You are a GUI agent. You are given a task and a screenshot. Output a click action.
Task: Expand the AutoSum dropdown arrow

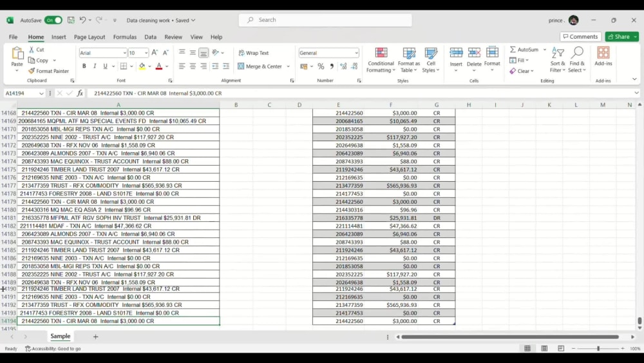pyautogui.click(x=545, y=50)
